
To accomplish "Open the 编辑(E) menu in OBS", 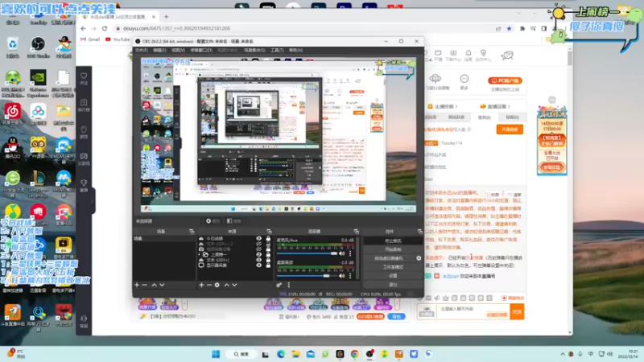I will click(159, 50).
